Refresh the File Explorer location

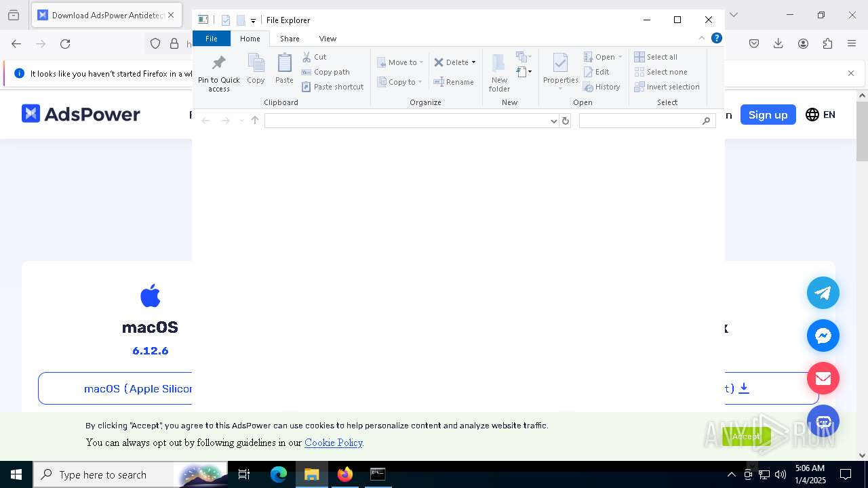tap(566, 121)
